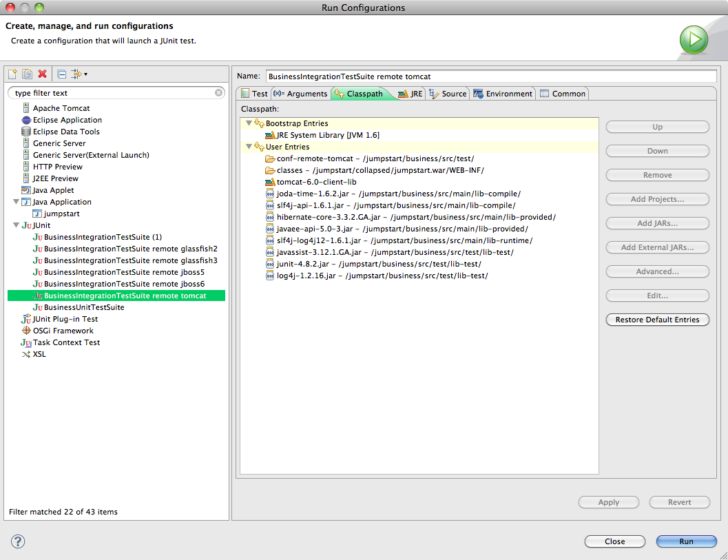Click the Revert button

click(679, 502)
